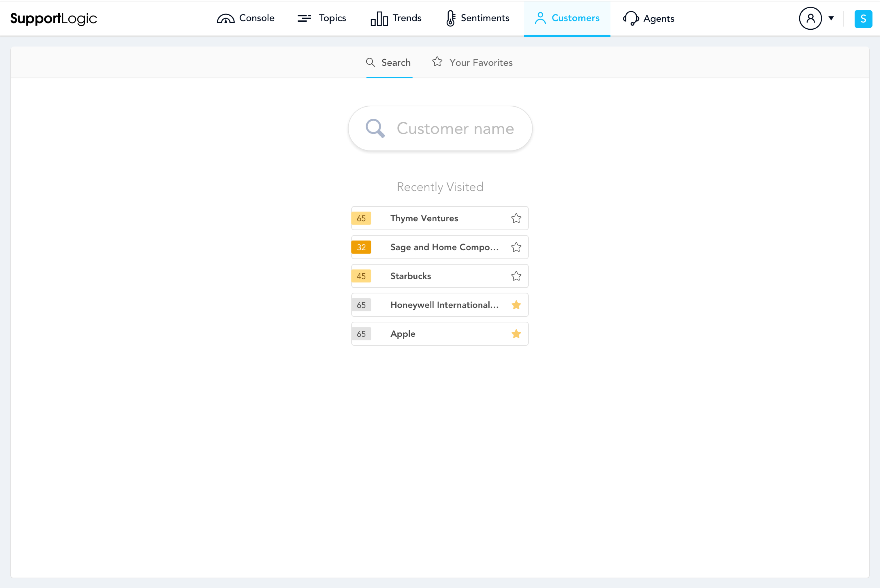Click the Agents headset icon
This screenshot has height=588, width=880.
pos(631,18)
